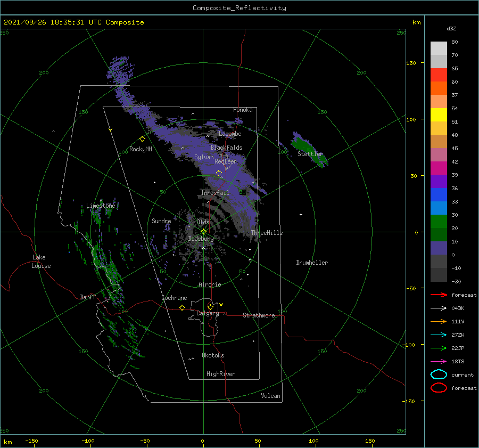Screen dimensions: 479x448
Task: Select the magenta 18TS arrow icon
Action: pos(439,362)
